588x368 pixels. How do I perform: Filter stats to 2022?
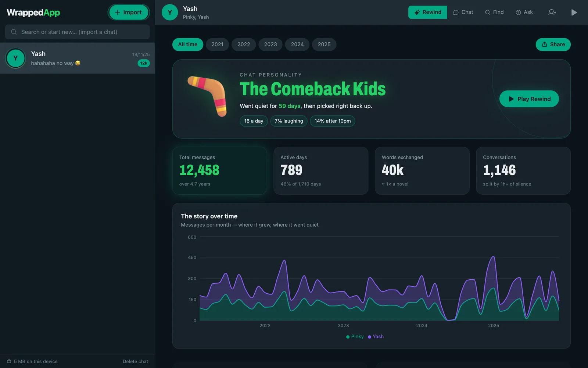(x=244, y=45)
